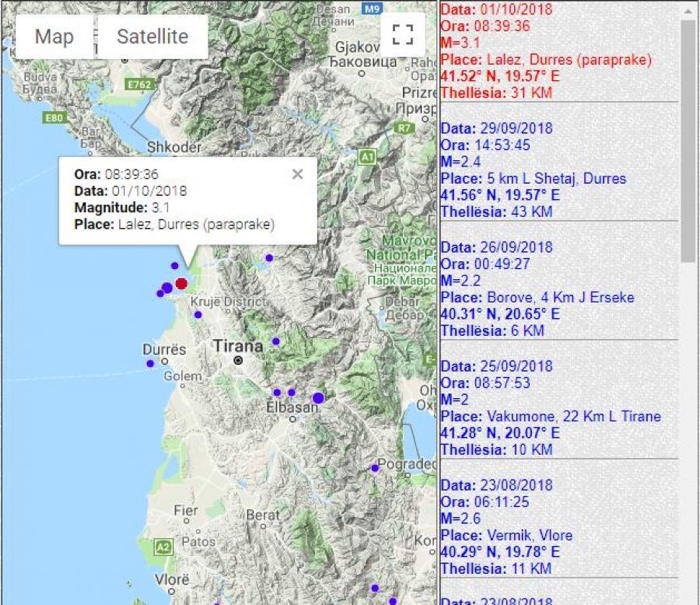This screenshot has width=700, height=605.
Task: Click the purple marker northeast of Krujë District
Action: point(269,258)
